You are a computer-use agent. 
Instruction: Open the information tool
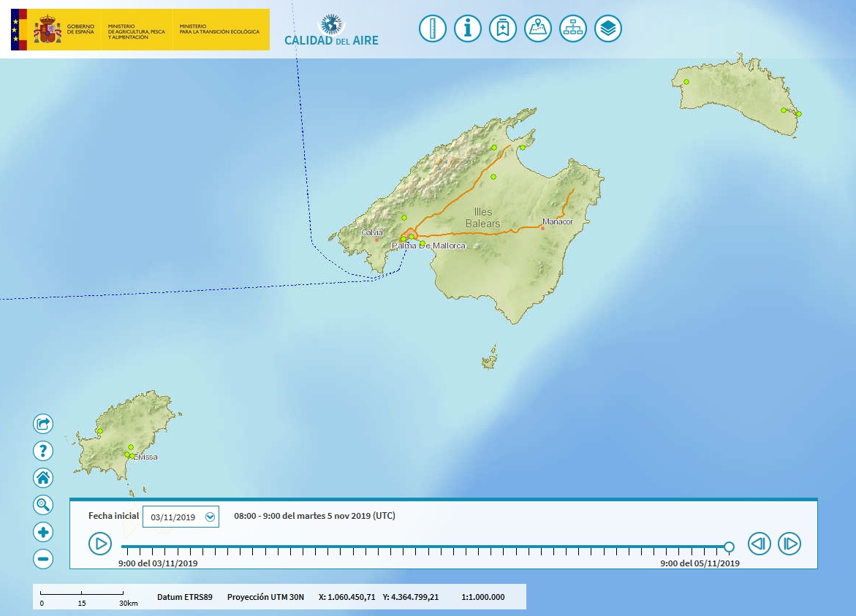(x=468, y=29)
